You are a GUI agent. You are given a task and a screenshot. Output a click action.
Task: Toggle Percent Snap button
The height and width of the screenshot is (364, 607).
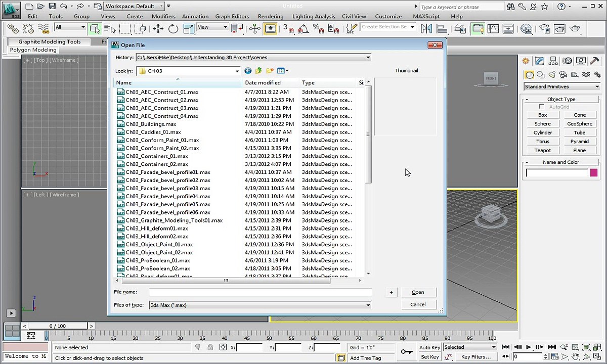(318, 29)
